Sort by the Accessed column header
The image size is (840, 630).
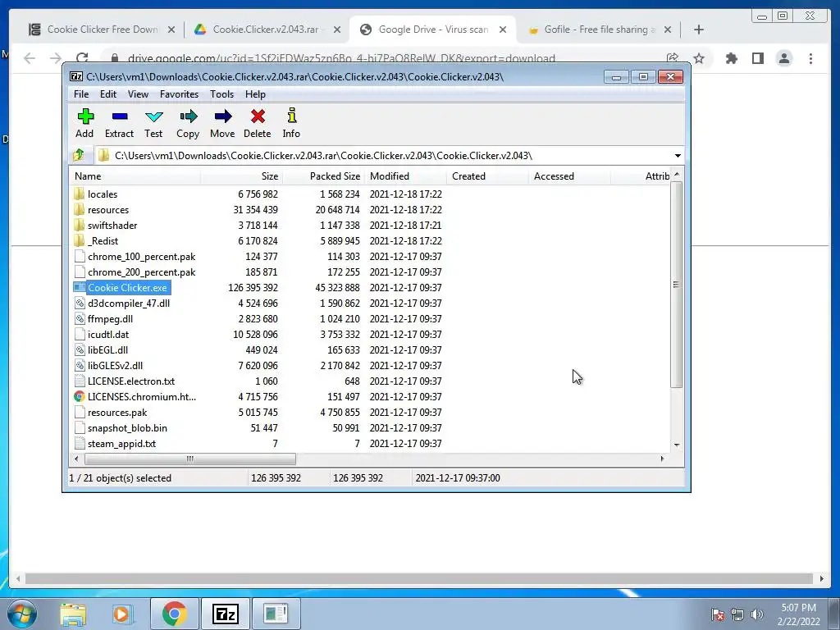[x=569, y=176]
